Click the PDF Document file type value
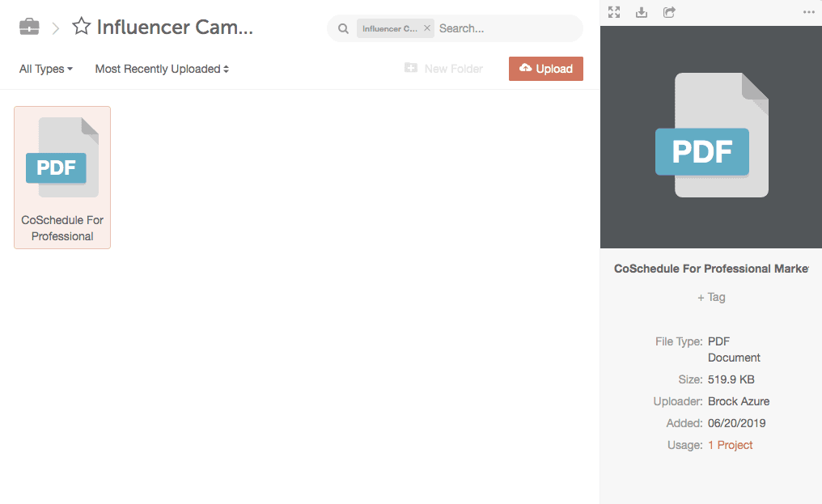This screenshot has width=822, height=504. pos(734,349)
